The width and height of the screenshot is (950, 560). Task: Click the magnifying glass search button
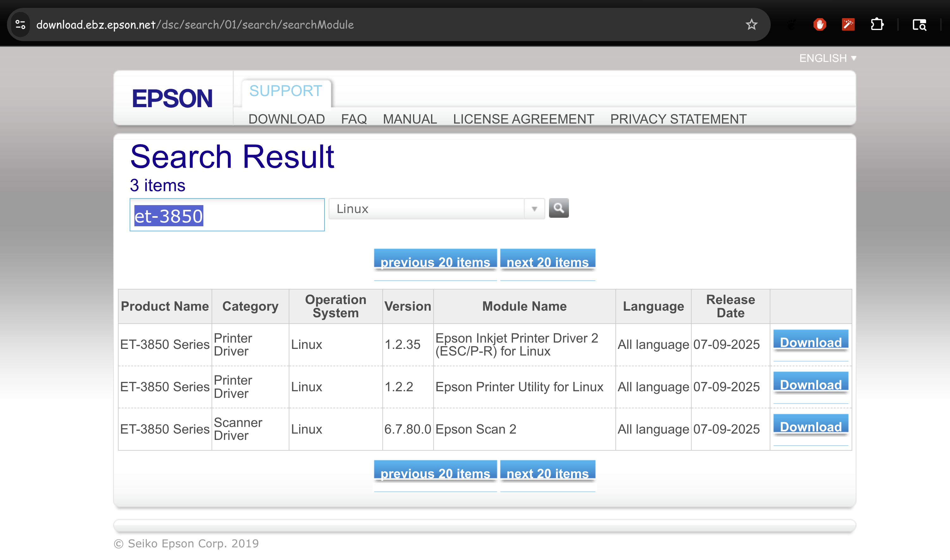(558, 208)
